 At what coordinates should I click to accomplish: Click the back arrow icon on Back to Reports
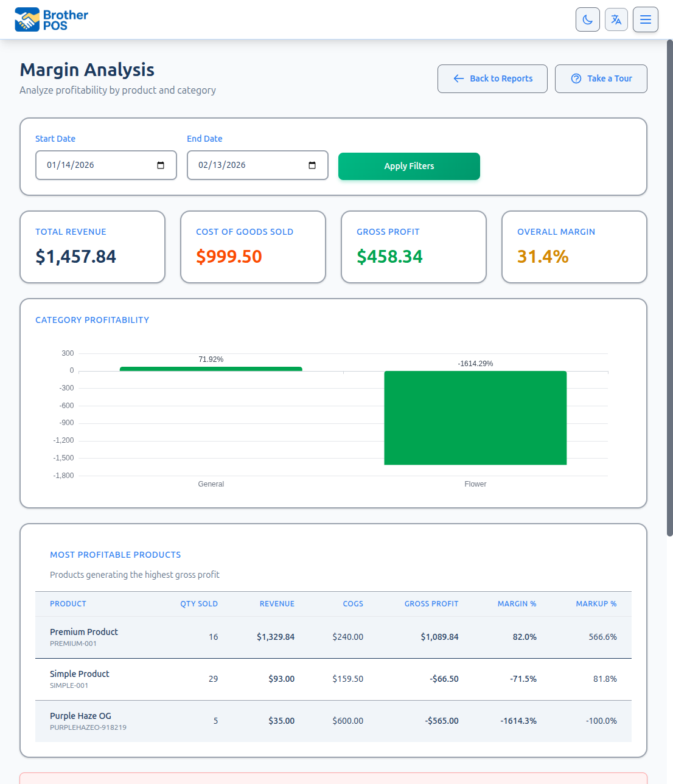pos(458,78)
